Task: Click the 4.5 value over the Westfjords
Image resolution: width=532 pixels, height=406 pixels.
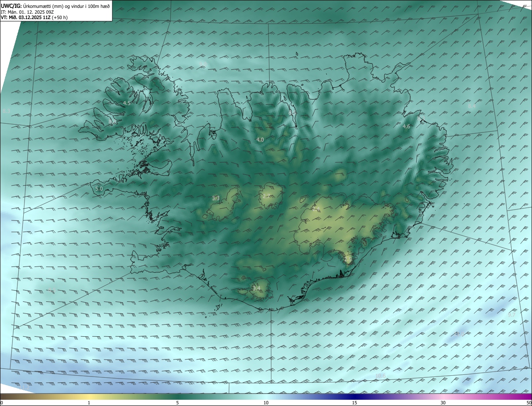Action: 127,103
